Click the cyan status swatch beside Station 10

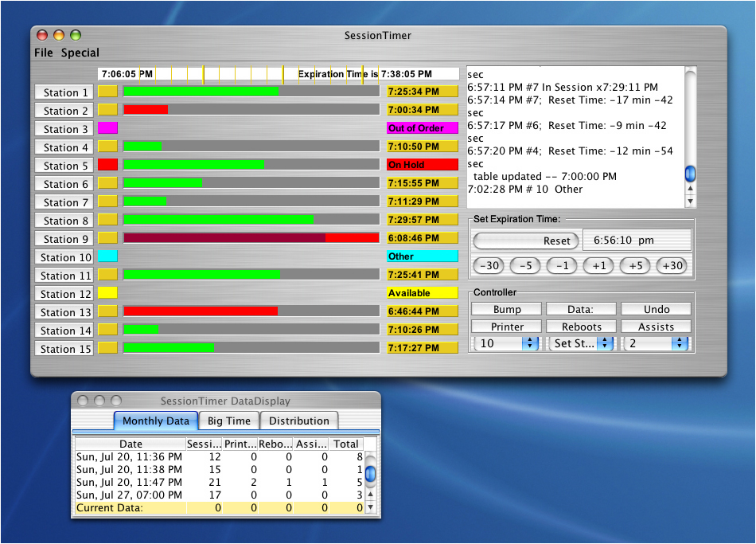[x=107, y=256]
